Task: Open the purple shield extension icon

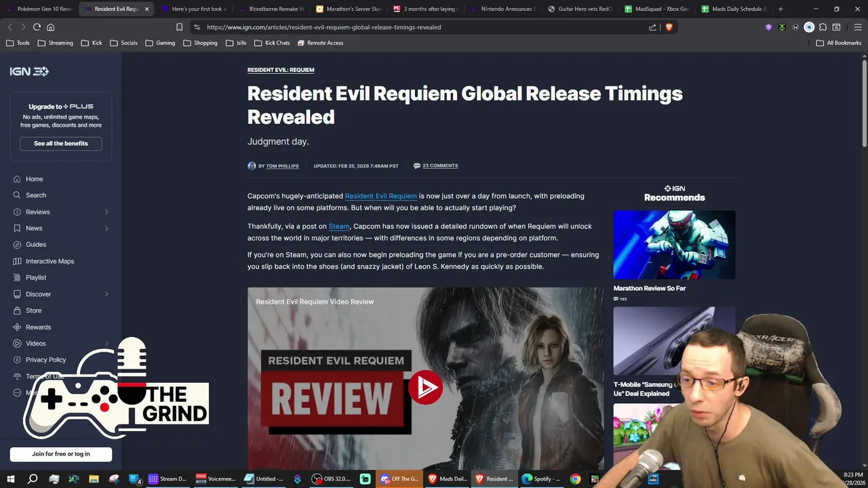Action: 768,27
